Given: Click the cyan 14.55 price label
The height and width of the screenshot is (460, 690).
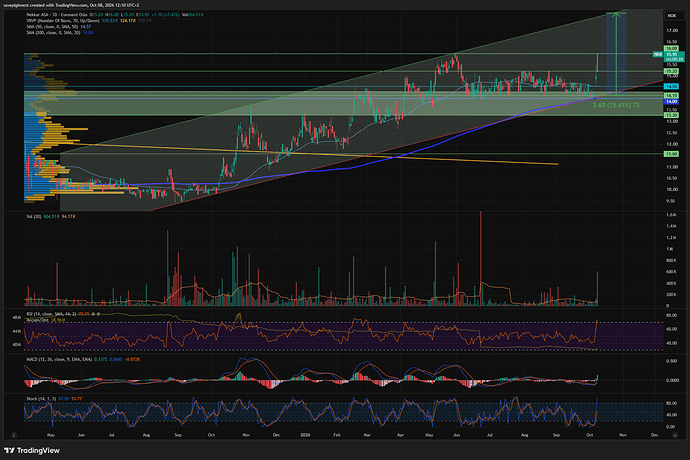Looking at the screenshot, I should [671, 86].
